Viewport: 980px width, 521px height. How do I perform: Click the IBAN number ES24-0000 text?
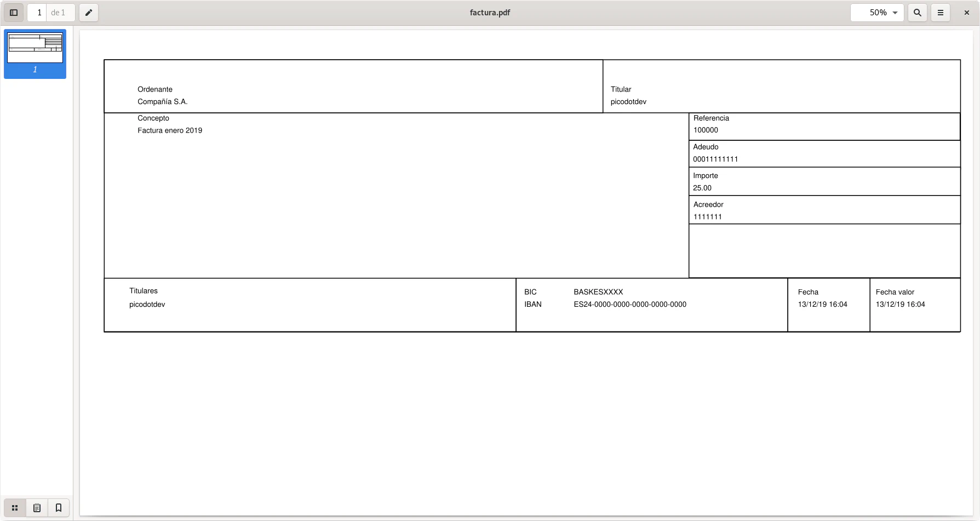630,305
